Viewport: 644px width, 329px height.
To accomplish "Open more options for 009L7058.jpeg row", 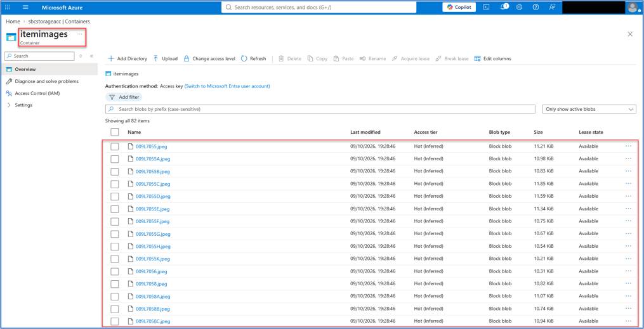I will (x=628, y=283).
